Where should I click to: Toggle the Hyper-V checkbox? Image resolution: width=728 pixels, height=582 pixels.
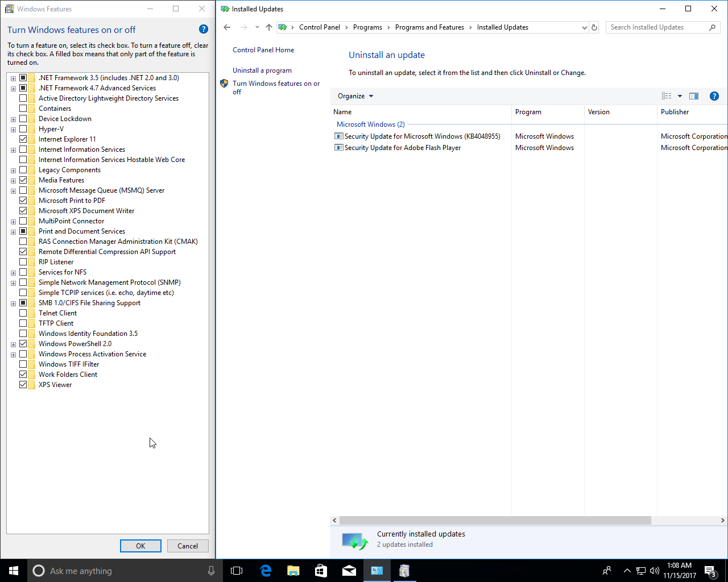[x=23, y=129]
